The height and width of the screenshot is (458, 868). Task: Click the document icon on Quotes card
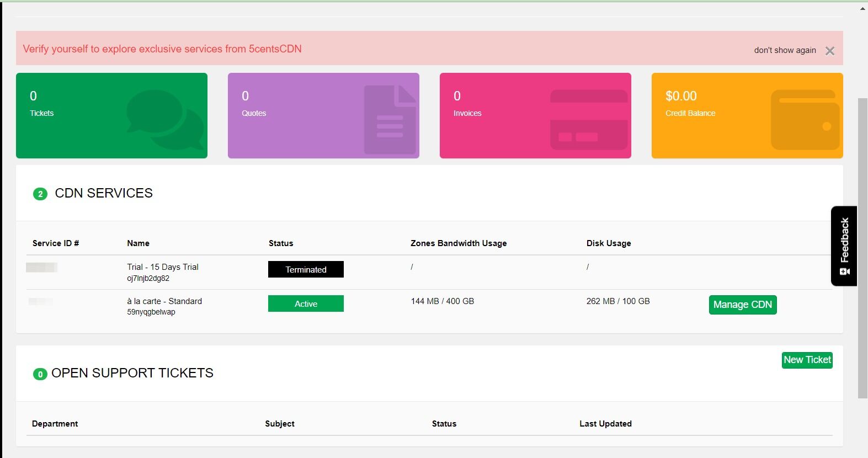click(390, 119)
